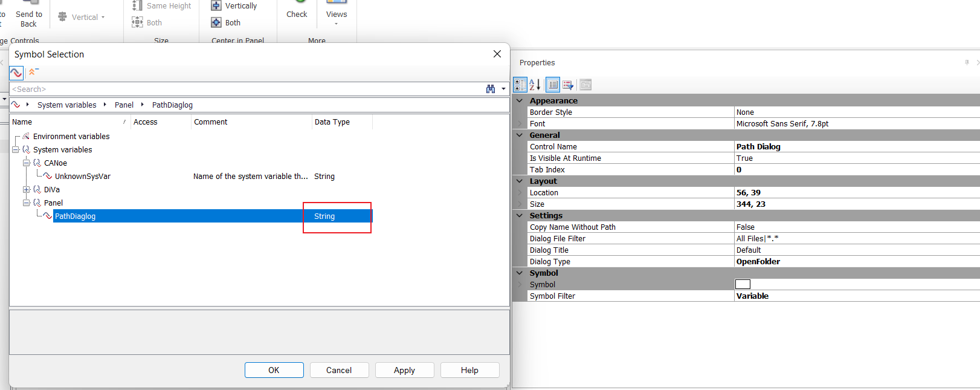Click the PathDiaglog variable icon
The height and width of the screenshot is (390, 980).
[x=48, y=216]
